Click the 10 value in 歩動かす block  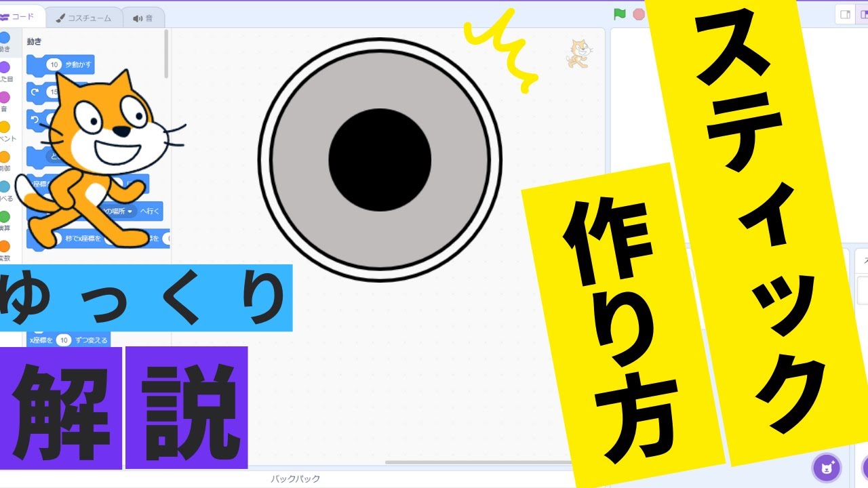pos(55,65)
